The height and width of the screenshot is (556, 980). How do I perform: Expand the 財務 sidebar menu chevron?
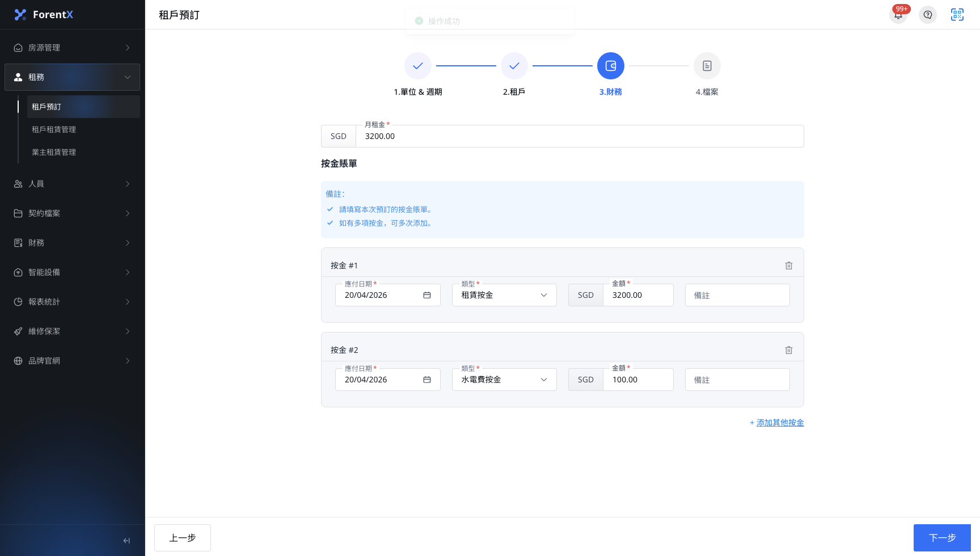(128, 243)
